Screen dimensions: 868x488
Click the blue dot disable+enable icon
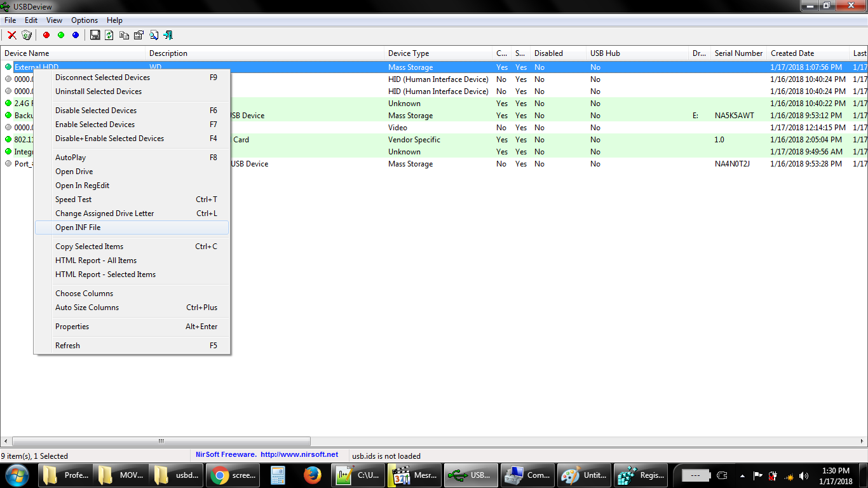click(x=76, y=35)
